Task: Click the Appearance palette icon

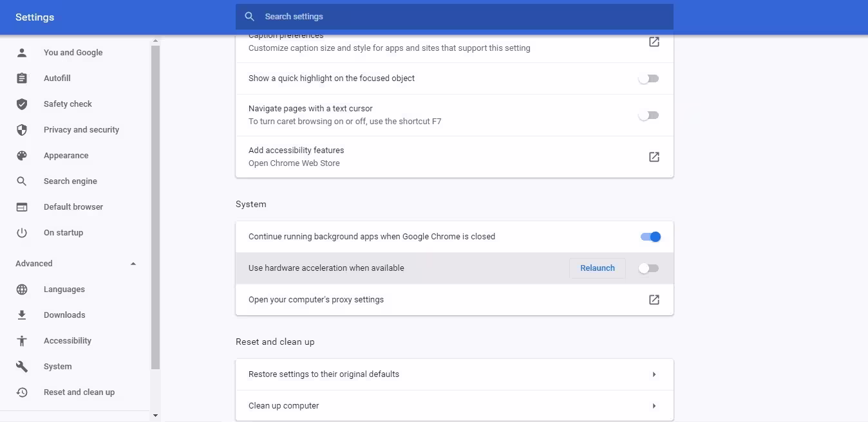Action: (22, 156)
